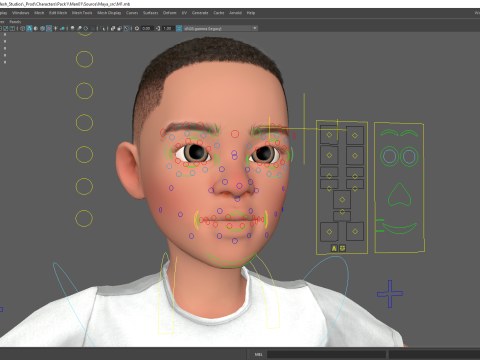Select the left green eyebrow in face picker

[389, 133]
